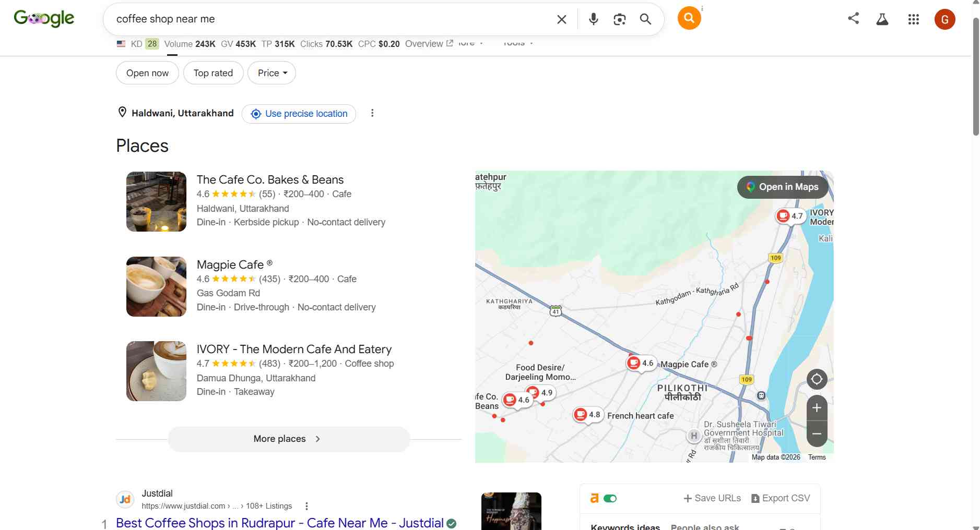Click Export CSV in keyword panel
The height and width of the screenshot is (530, 980).
pyautogui.click(x=781, y=498)
